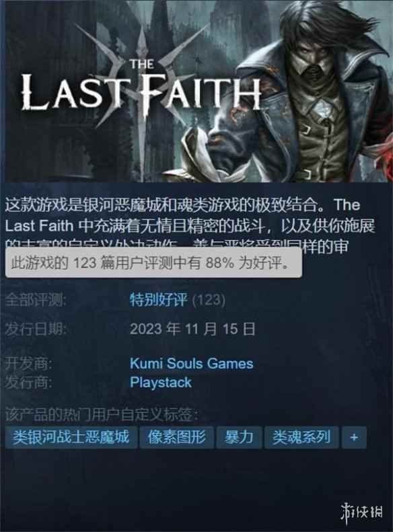
Task: Click the 该产品的热门用户自定义标签 heading
Action: click(102, 414)
